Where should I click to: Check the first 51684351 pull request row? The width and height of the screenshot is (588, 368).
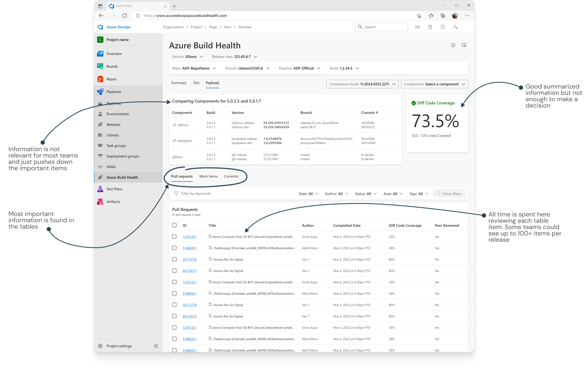[x=174, y=248]
